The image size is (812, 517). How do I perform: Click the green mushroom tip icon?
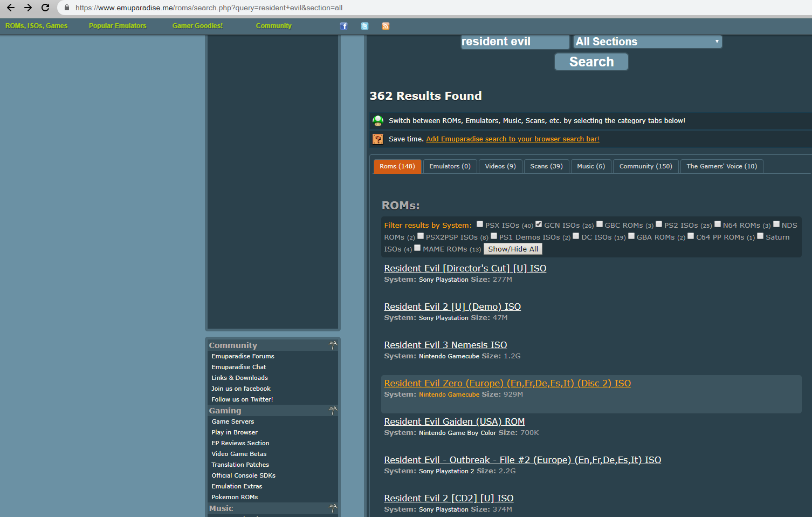pyautogui.click(x=378, y=121)
